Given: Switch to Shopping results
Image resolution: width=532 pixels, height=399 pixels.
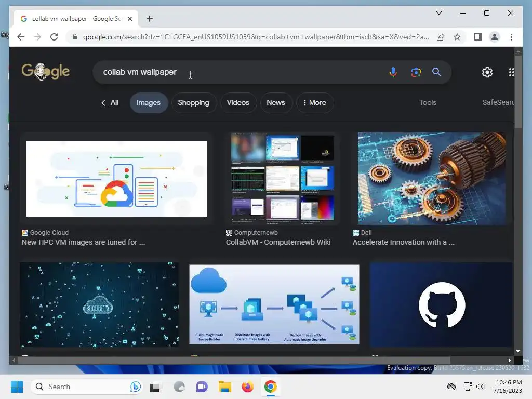Looking at the screenshot, I should [x=193, y=102].
